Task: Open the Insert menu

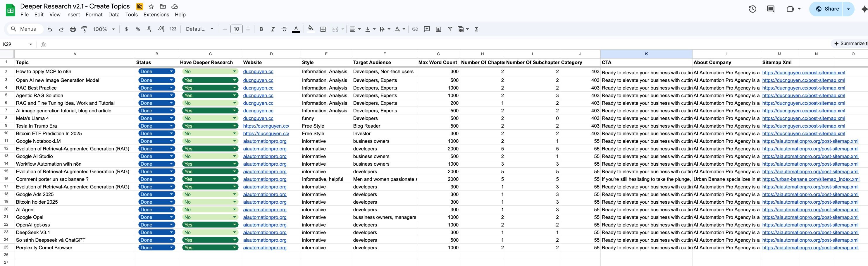Action: 73,15
